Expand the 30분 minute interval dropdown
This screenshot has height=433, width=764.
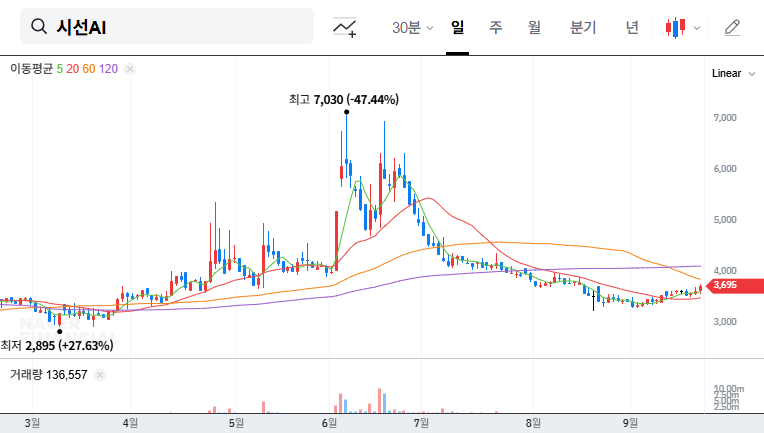[412, 27]
